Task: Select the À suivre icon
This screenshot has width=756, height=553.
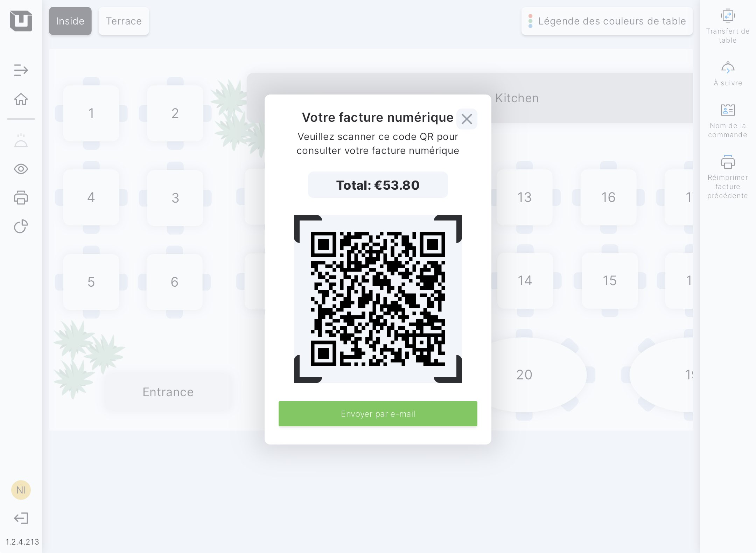Action: coord(728,74)
